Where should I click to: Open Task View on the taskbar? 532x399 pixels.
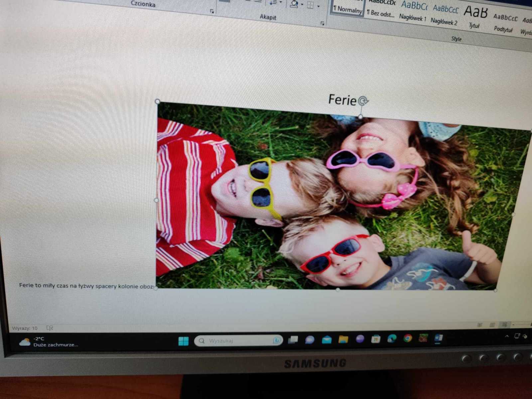[293, 339]
